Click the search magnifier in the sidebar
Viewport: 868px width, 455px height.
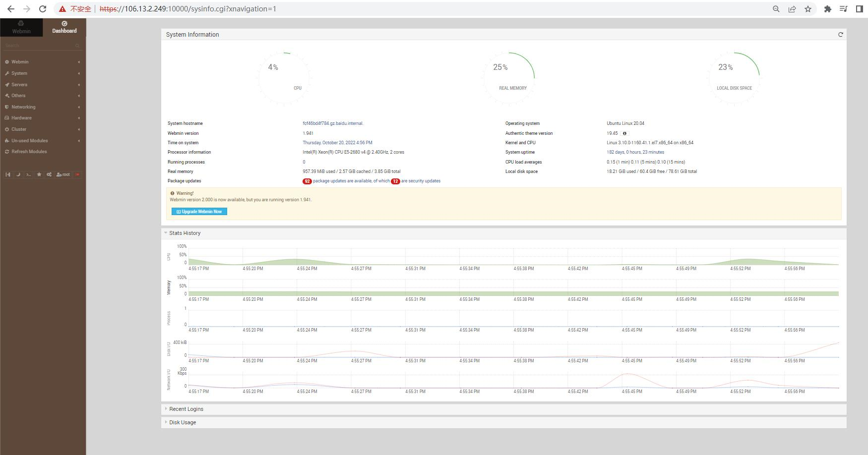coord(77,45)
